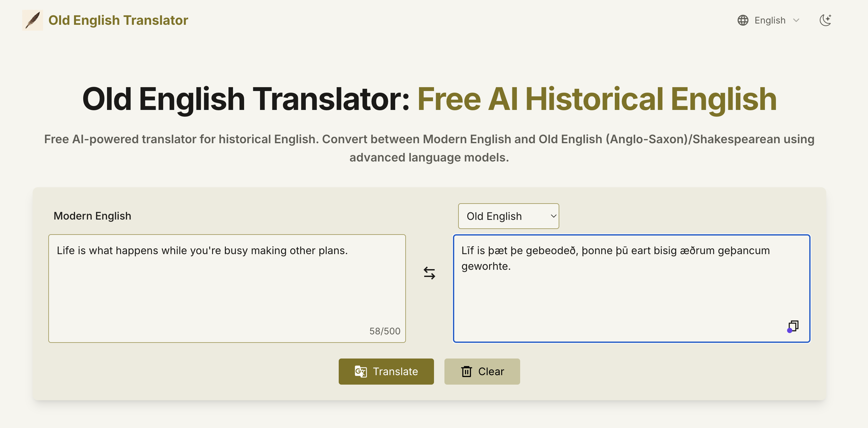The height and width of the screenshot is (428, 868).
Task: Click the translate icon inside the Translate button
Action: pos(361,372)
